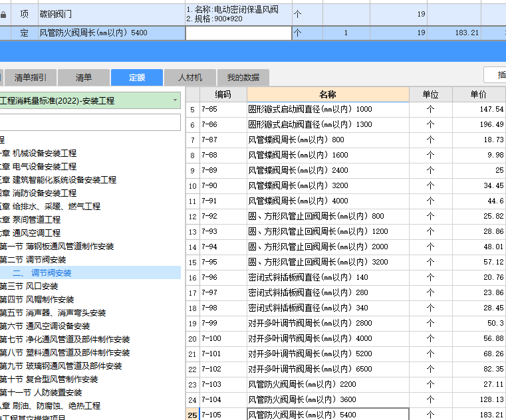Image resolution: width=506 pixels, height=420 pixels.
Task: Click code cell 7-105
Action: coord(223,414)
